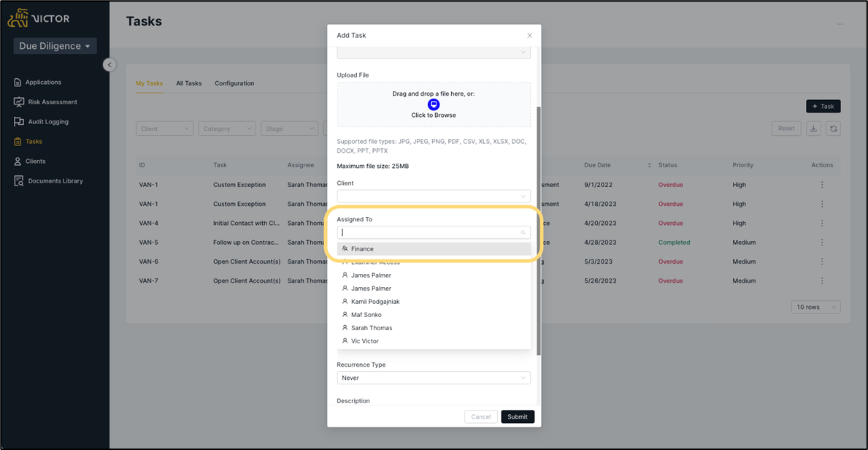Select Sarah Thomas in assignee list
This screenshot has width=868, height=450.
(434, 328)
